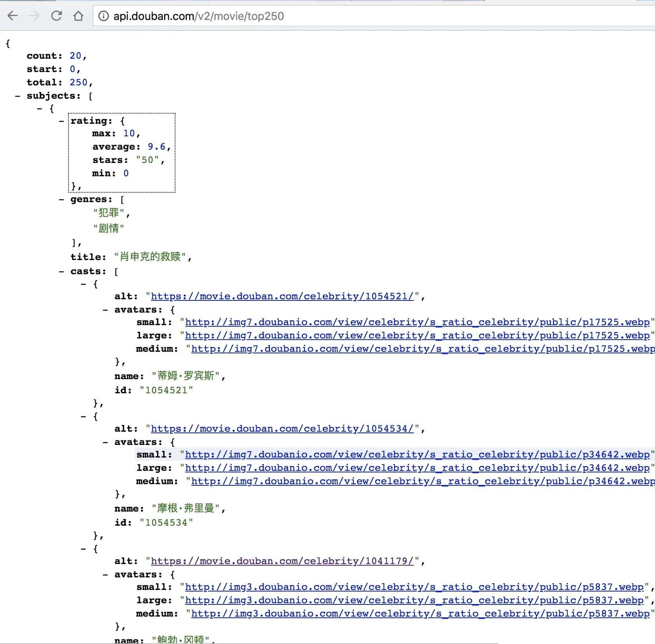
Task: Open medium avatar link p34642.webp
Action: click(423, 481)
